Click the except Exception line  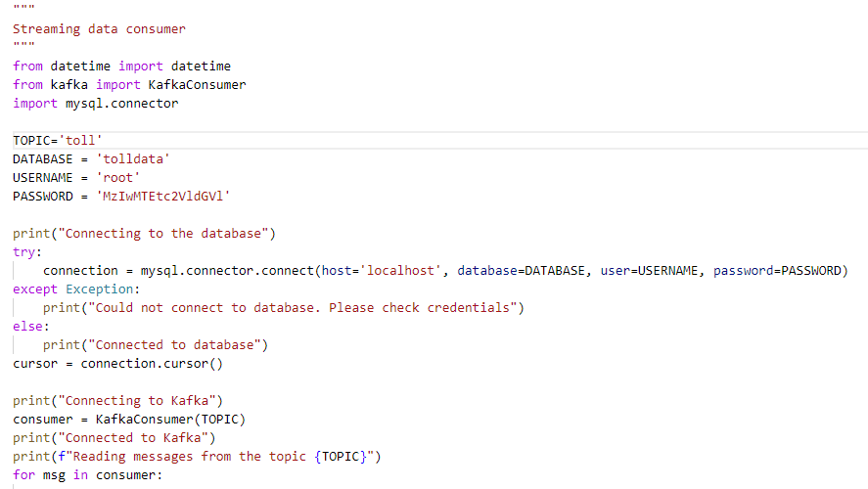click(76, 289)
